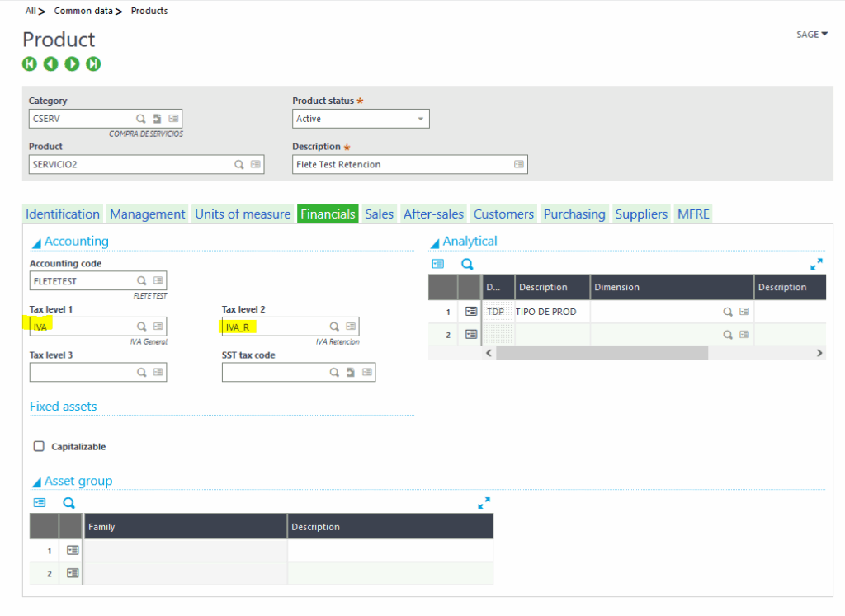Open the Product status dropdown
This screenshot has height=616, width=845.
(419, 118)
